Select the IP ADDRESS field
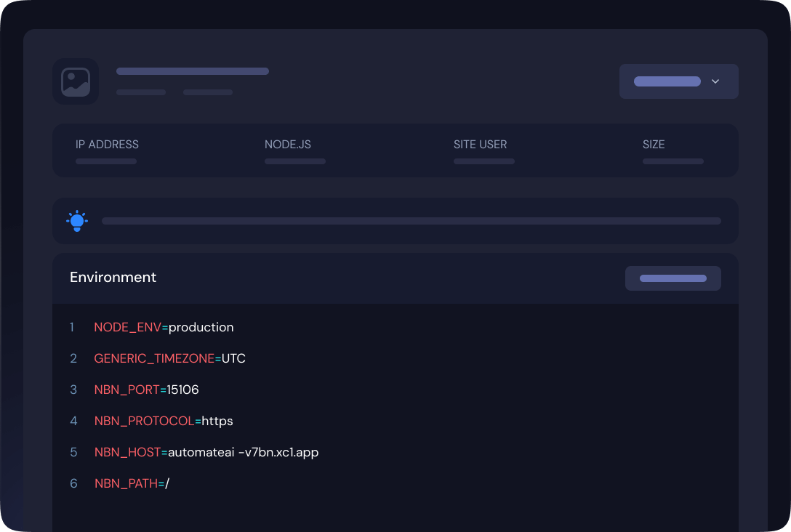Viewport: 791px width, 532px height. click(x=107, y=151)
